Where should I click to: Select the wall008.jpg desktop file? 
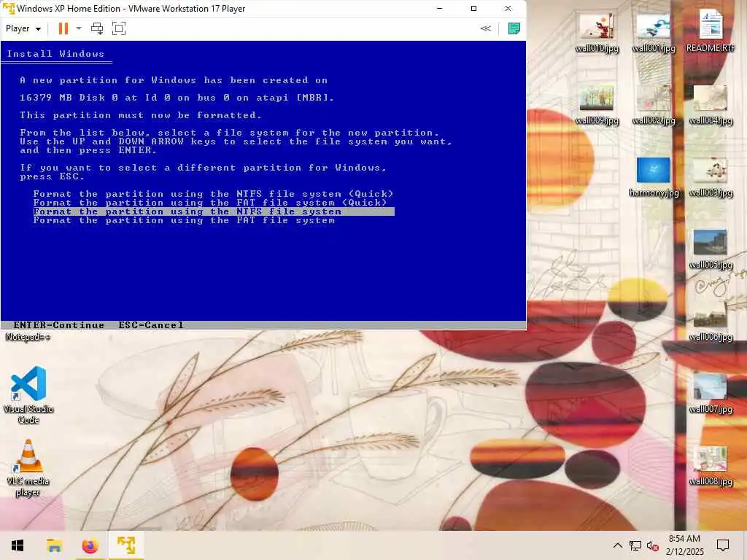pos(711,466)
